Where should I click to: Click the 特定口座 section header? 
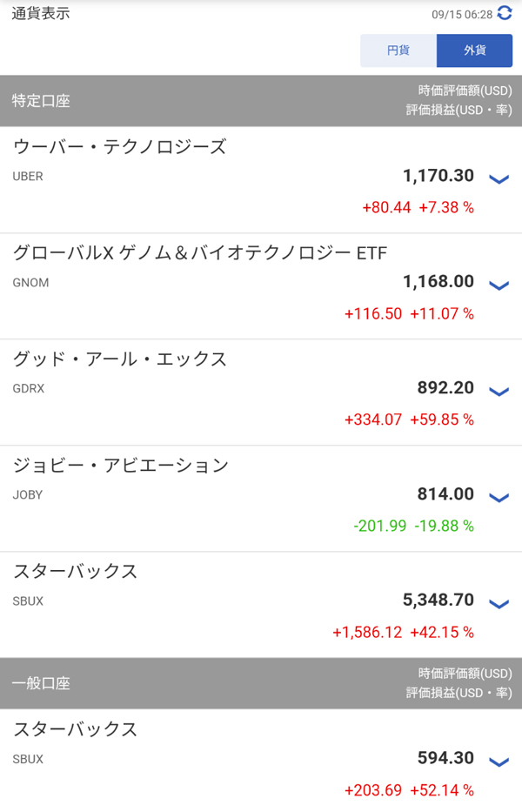[x=41, y=101]
